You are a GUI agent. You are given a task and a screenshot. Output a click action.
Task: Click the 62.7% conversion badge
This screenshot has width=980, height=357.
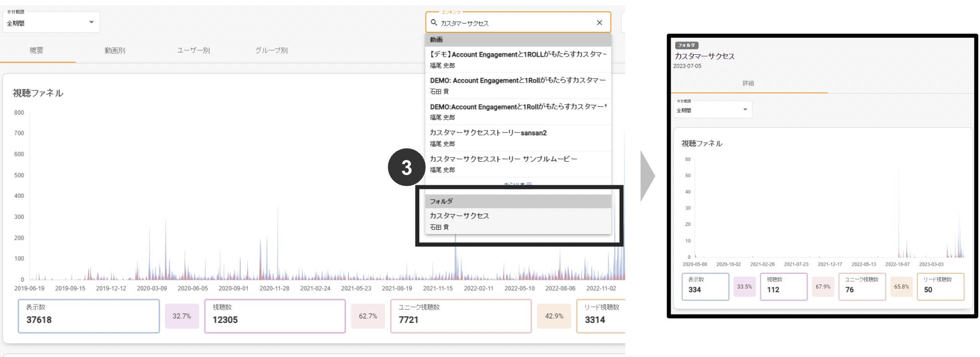(x=368, y=316)
